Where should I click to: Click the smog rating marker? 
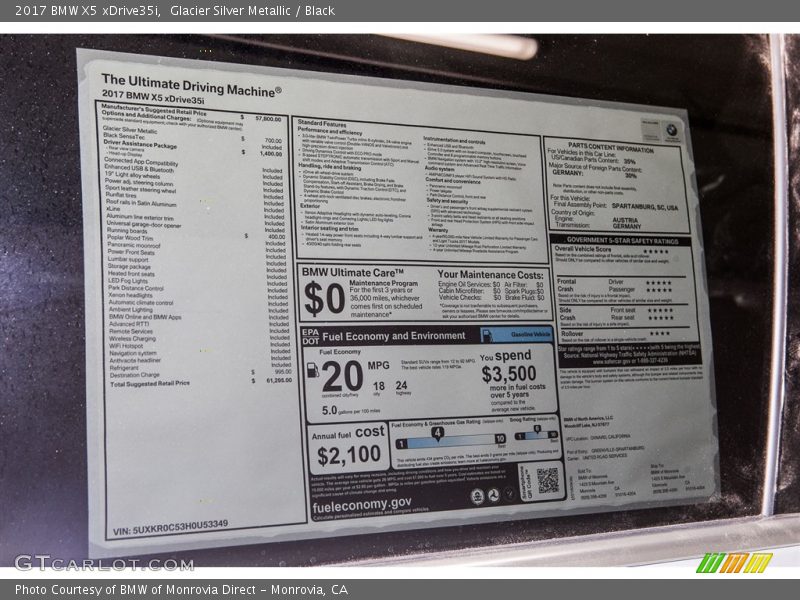[537, 430]
